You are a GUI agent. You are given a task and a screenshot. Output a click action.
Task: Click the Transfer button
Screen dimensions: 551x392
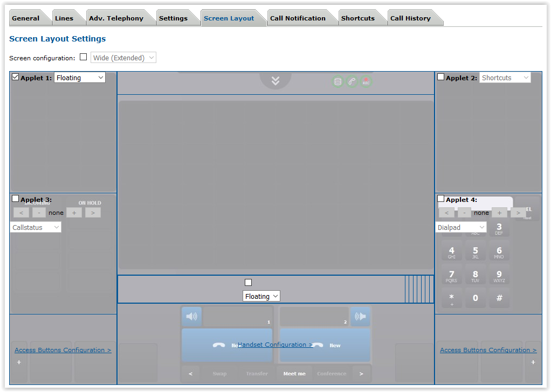click(257, 373)
